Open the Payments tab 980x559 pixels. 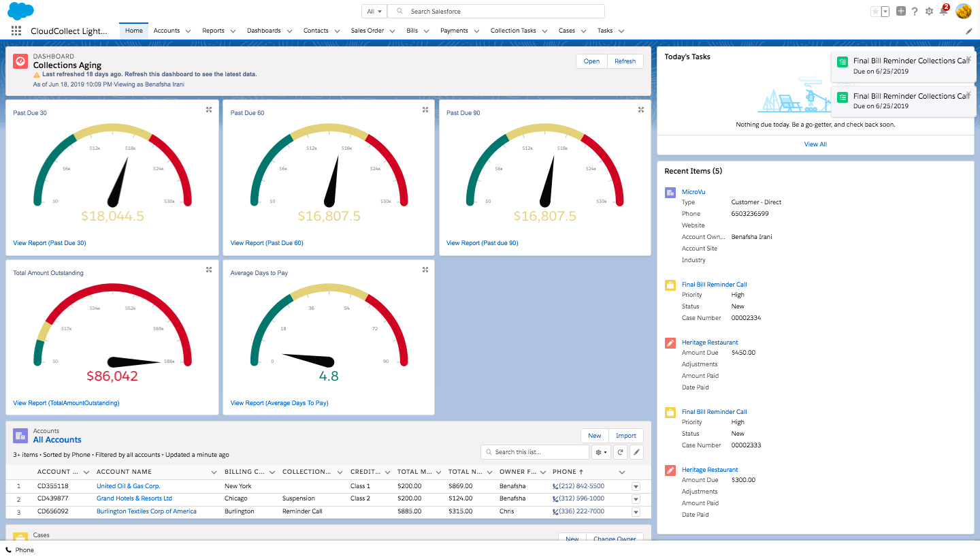(x=454, y=31)
